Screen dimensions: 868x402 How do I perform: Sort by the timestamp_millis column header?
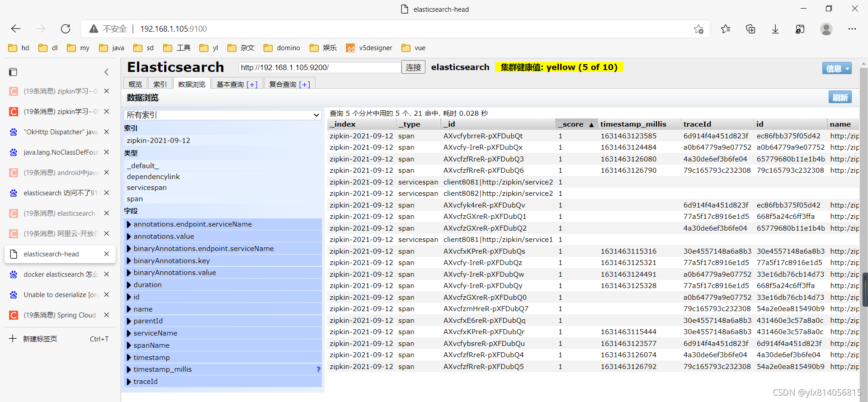pyautogui.click(x=639, y=124)
